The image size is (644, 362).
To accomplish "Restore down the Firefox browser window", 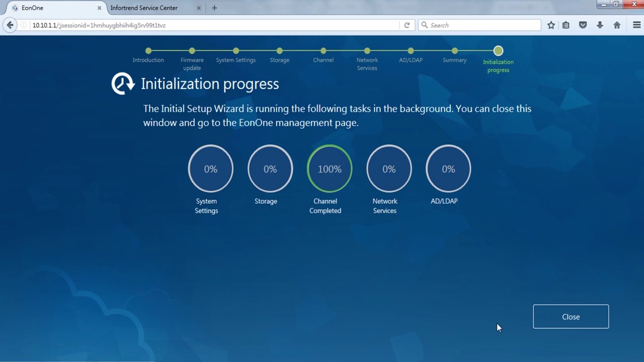I will 616,5.
